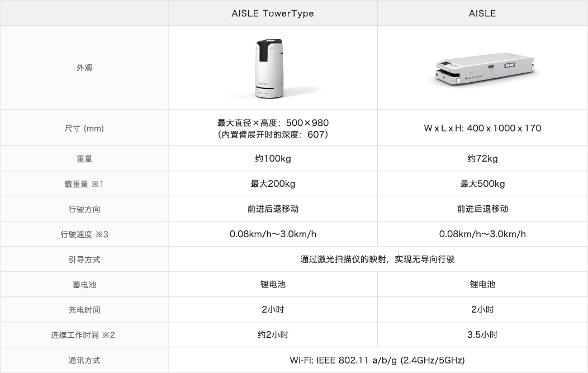Click the Wi-Fi IEEE 802.11 specification text

pos(377,360)
